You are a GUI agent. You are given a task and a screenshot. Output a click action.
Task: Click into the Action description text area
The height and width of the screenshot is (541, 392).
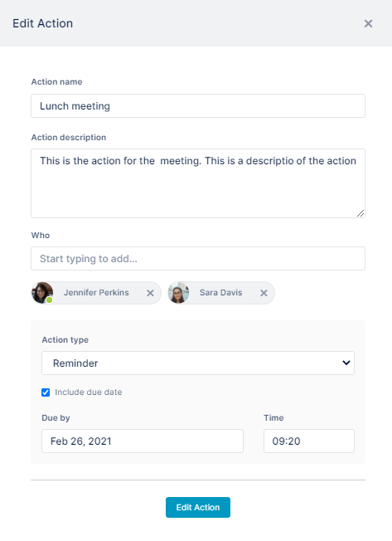tap(198, 183)
